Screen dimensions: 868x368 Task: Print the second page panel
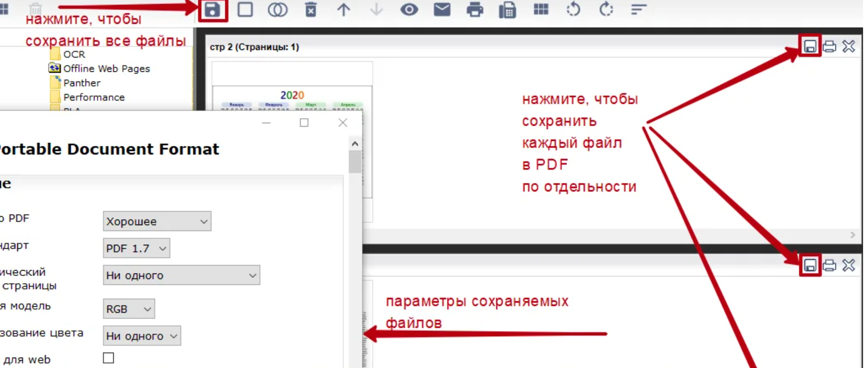click(x=829, y=266)
